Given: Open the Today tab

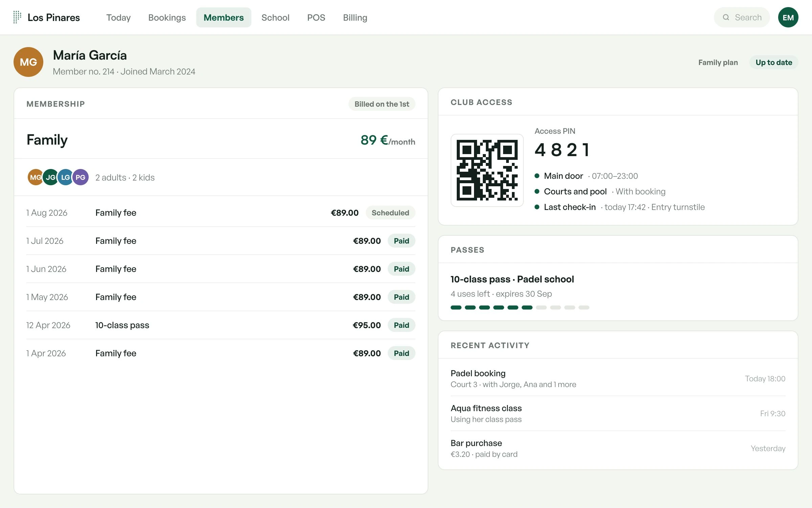Looking at the screenshot, I should 118,17.
